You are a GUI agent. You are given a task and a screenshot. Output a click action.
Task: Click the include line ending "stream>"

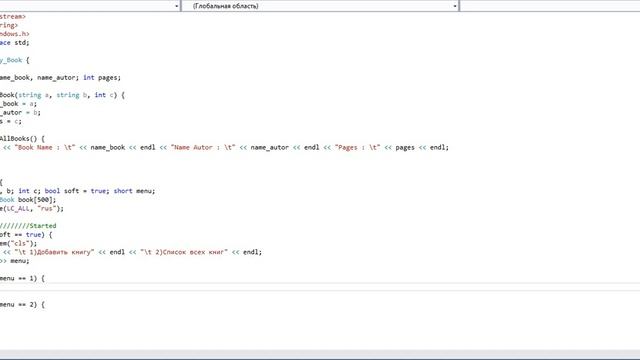(13, 16)
